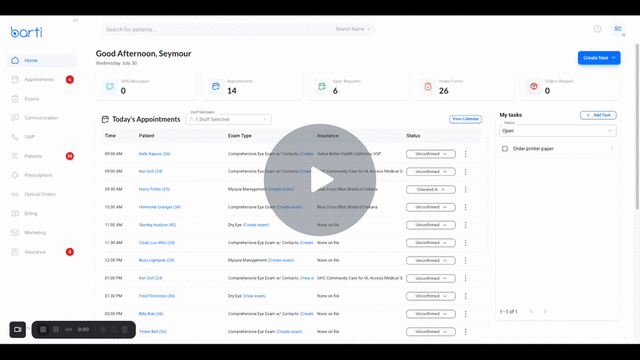Click the Insurance column header
Image resolution: width=640 pixels, height=360 pixels.
coord(327,136)
